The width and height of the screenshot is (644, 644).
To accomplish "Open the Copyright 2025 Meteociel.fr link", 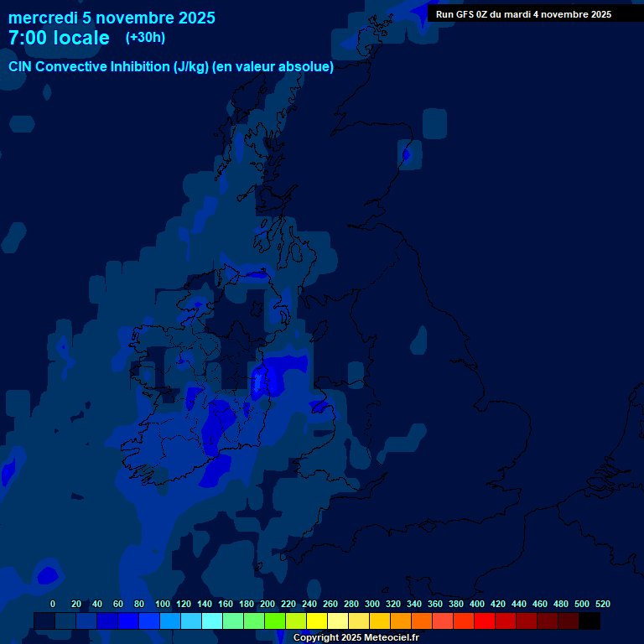I will point(356,638).
